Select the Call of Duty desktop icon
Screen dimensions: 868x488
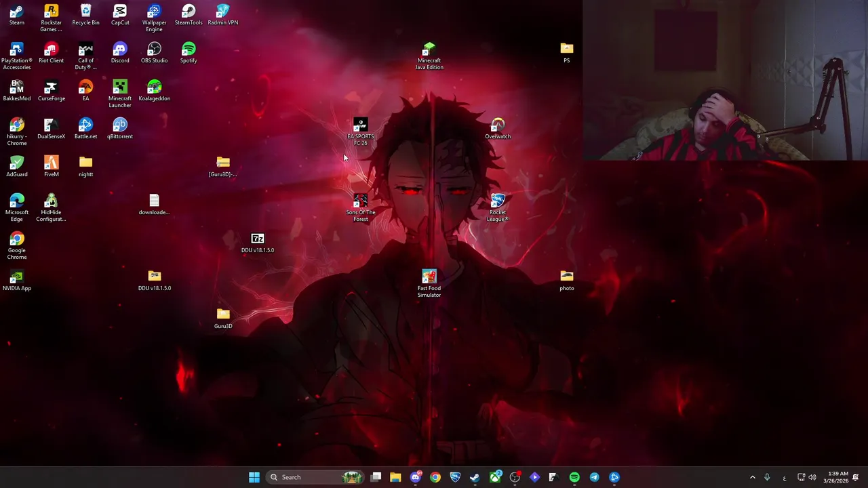(x=85, y=56)
